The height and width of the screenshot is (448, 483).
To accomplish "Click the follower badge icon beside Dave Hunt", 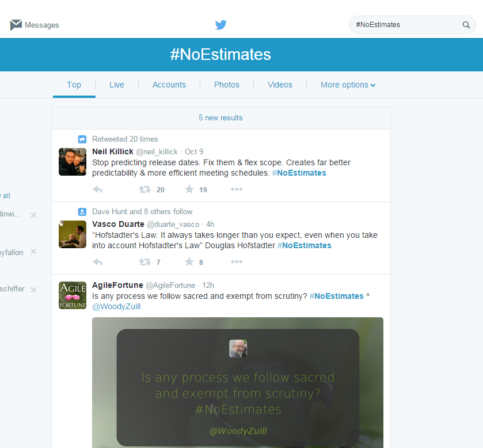I will (x=82, y=211).
